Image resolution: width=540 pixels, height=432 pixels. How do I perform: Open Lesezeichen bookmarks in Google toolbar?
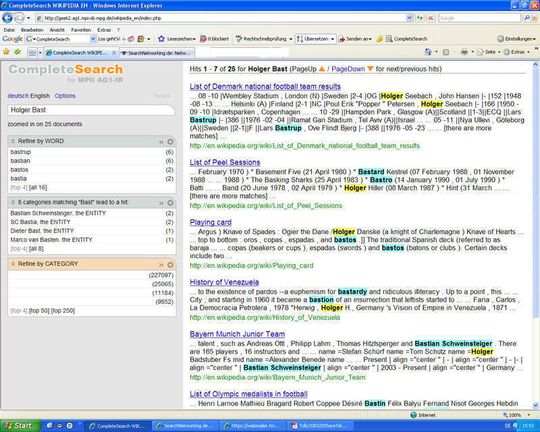click(x=177, y=39)
